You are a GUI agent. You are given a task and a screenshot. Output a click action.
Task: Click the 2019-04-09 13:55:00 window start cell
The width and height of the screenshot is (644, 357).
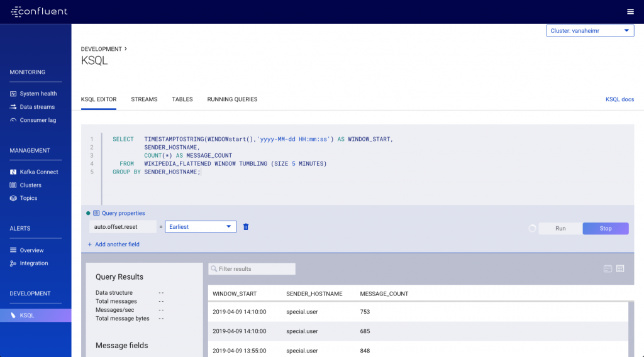pyautogui.click(x=240, y=351)
